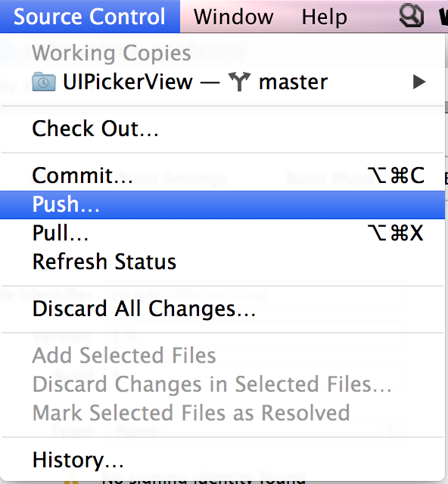Click the round status icon in menu bar
The height and width of the screenshot is (484, 448).
(x=411, y=16)
